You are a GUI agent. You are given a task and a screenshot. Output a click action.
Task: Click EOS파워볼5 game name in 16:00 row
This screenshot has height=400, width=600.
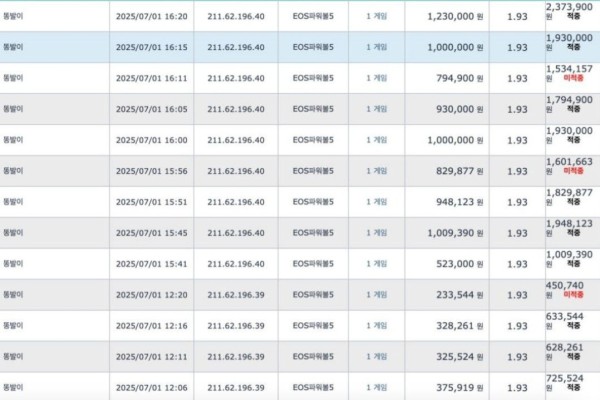313,140
